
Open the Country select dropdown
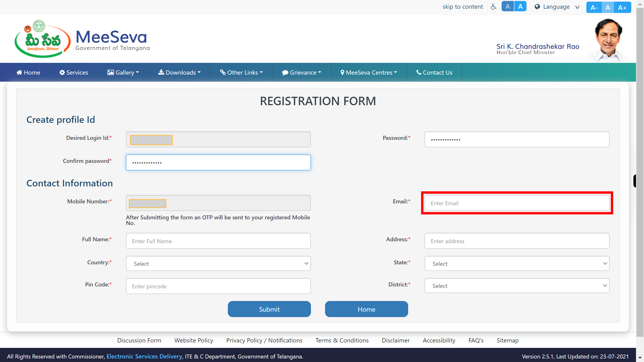(x=218, y=264)
